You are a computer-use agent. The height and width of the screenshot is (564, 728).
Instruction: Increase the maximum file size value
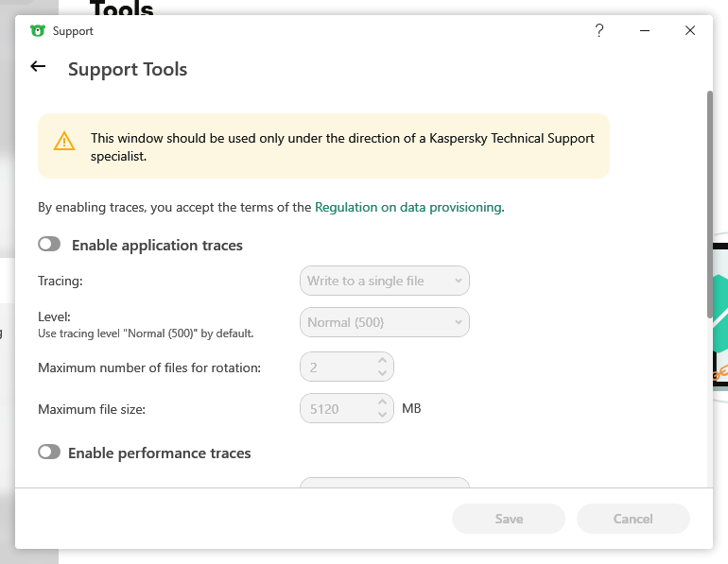tap(382, 403)
